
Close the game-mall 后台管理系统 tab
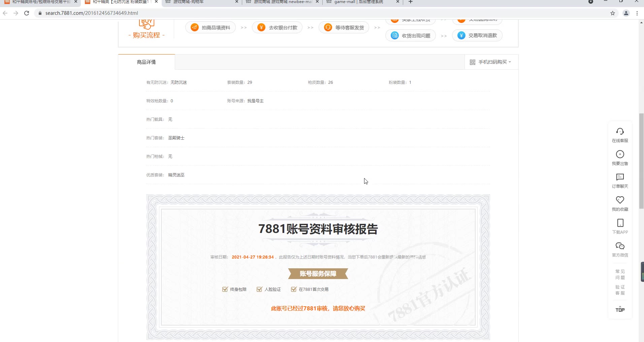tap(398, 2)
